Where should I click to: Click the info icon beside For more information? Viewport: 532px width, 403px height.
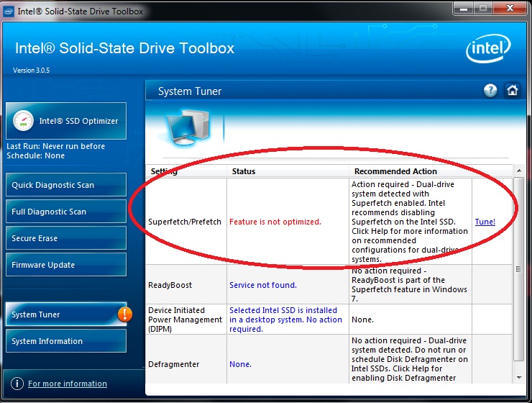[17, 384]
